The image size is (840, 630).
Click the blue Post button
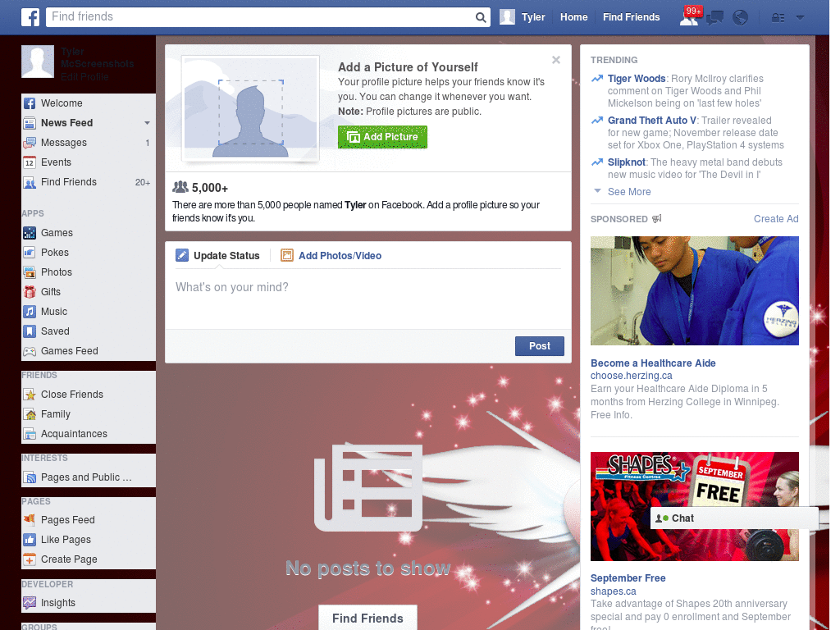point(540,346)
